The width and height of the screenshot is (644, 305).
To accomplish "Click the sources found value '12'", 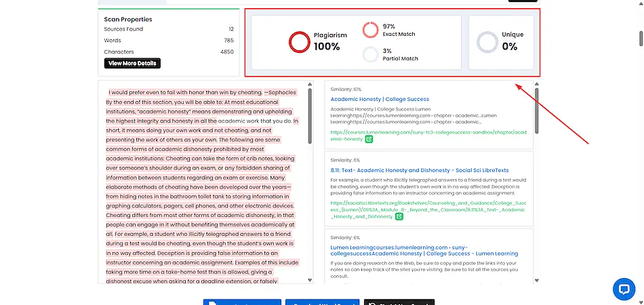I will coord(231,29).
